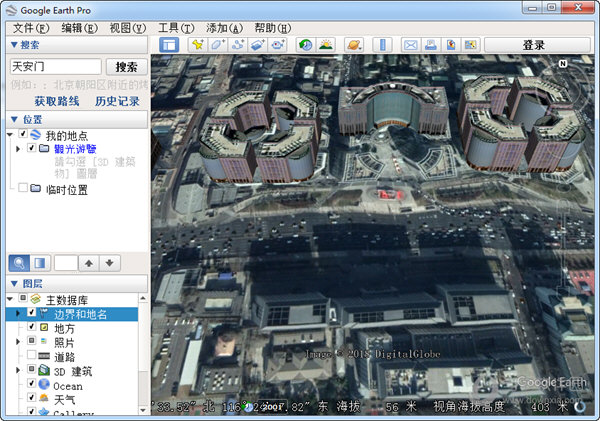This screenshot has height=421, width=600.
Task: Collapse the 我的地点 tree node
Action: pyautogui.click(x=10, y=134)
